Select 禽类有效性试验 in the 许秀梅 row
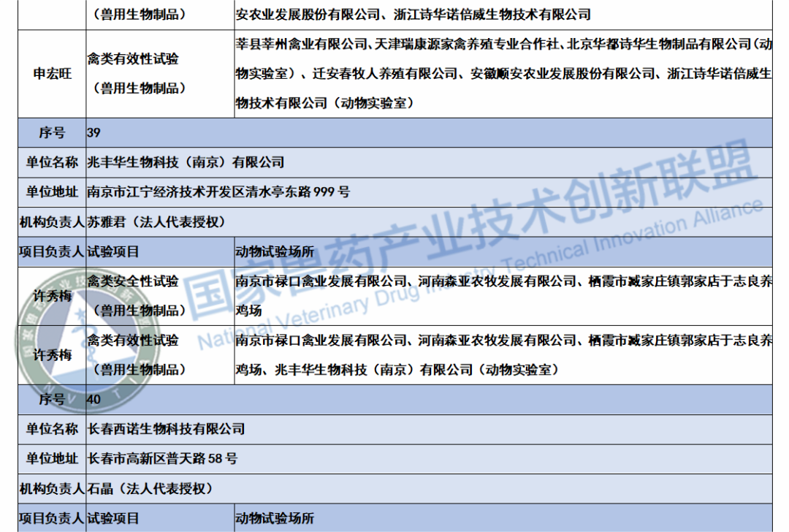 click(x=133, y=341)
